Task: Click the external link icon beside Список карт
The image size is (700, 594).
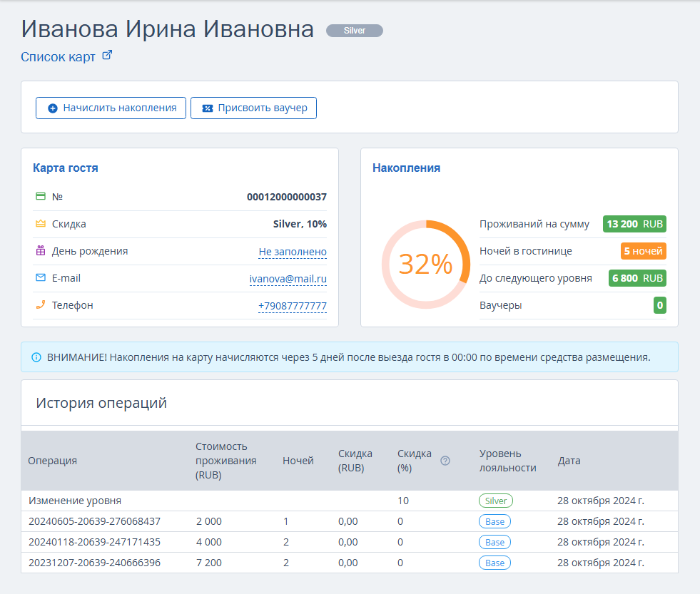Action: tap(107, 56)
